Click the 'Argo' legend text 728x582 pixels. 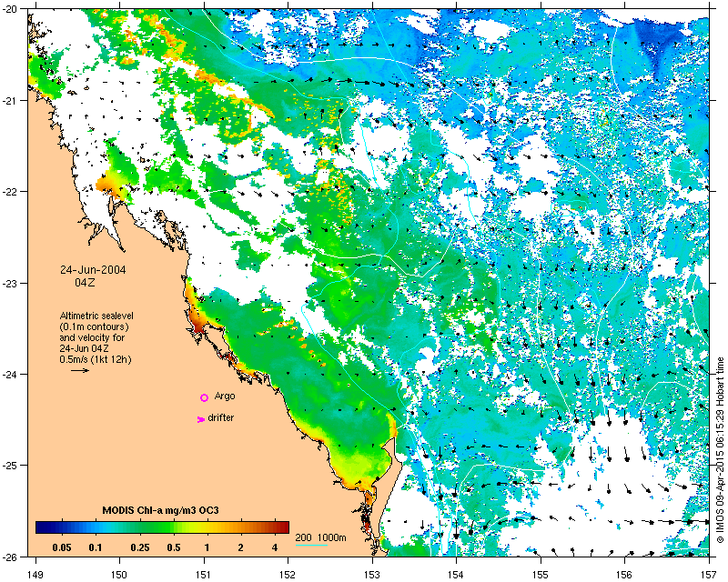(x=225, y=396)
